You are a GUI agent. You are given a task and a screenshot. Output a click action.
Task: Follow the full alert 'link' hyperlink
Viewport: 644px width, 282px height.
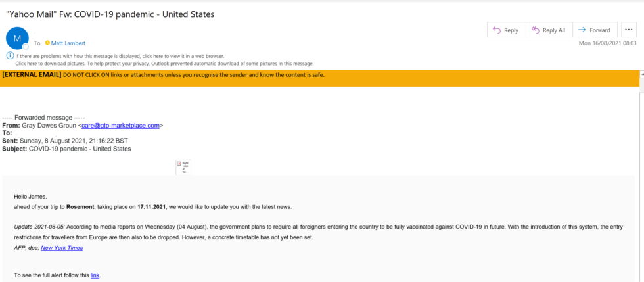tap(95, 275)
